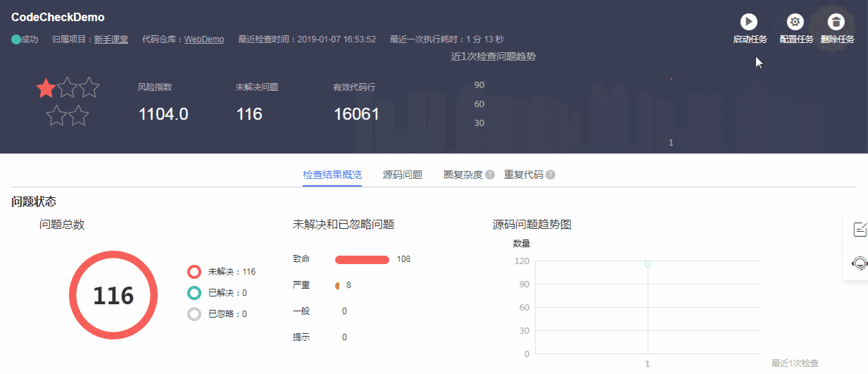
Task: Click the 提示 severity row label
Action: [301, 337]
